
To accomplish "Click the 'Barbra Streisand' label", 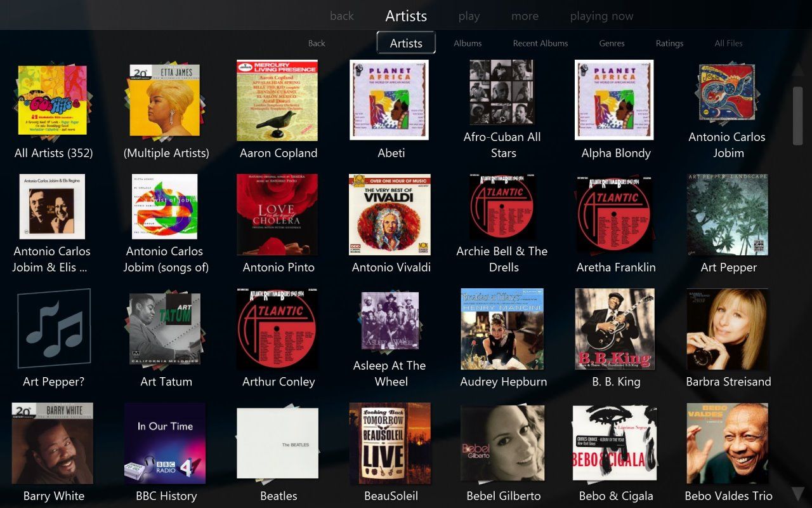I will coord(728,382).
